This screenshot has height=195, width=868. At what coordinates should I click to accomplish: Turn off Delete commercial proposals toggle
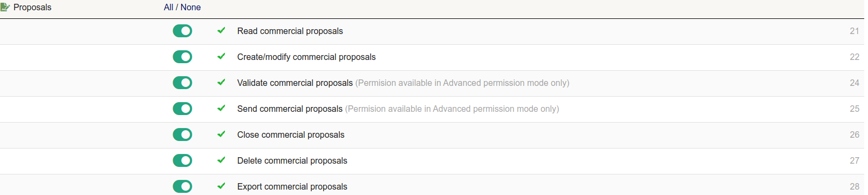(182, 160)
